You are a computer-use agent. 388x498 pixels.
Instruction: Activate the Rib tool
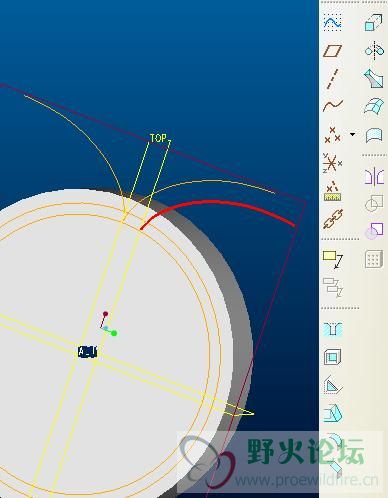coord(332,385)
